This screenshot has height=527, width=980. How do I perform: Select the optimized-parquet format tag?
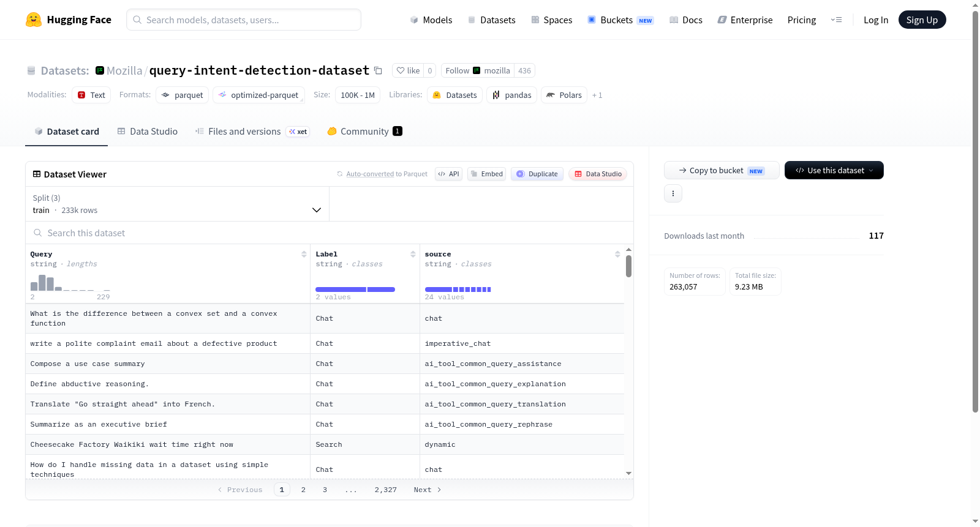[x=258, y=95]
